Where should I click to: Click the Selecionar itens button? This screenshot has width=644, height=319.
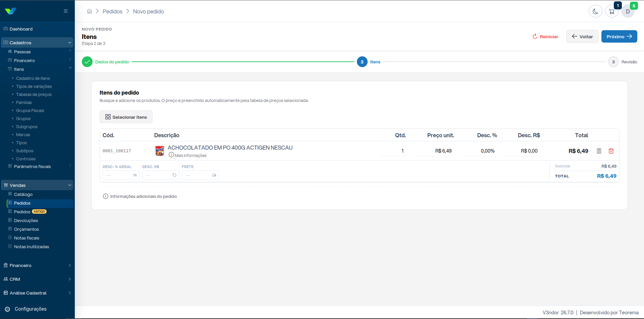(x=126, y=117)
